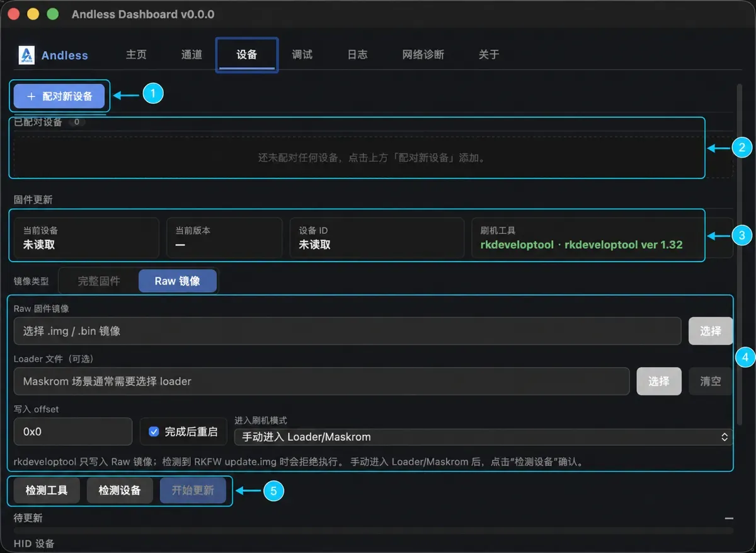Click the Raw 固件镜像 path field
The width and height of the screenshot is (756, 553).
coord(347,331)
